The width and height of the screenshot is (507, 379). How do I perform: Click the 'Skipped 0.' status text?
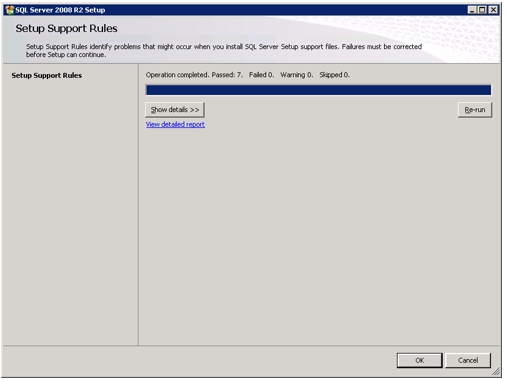click(334, 75)
